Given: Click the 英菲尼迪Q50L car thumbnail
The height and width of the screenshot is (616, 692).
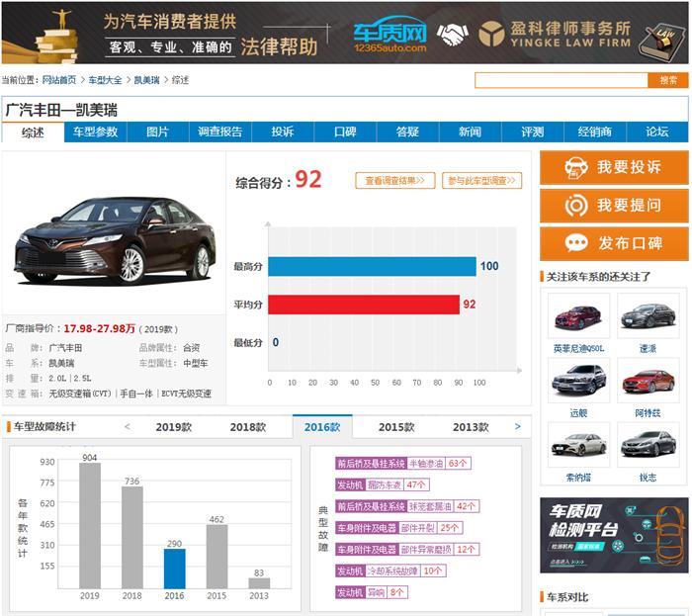Looking at the screenshot, I should tap(578, 316).
